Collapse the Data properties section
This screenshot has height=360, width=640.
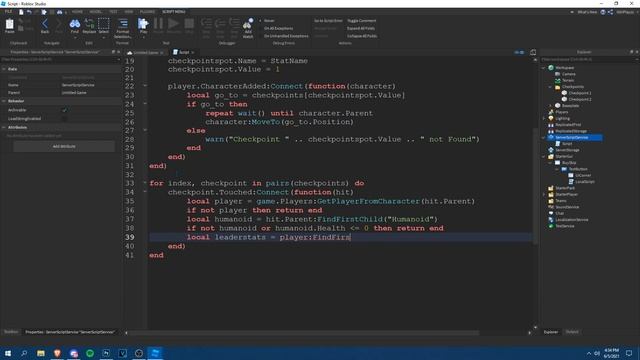tap(4, 69)
